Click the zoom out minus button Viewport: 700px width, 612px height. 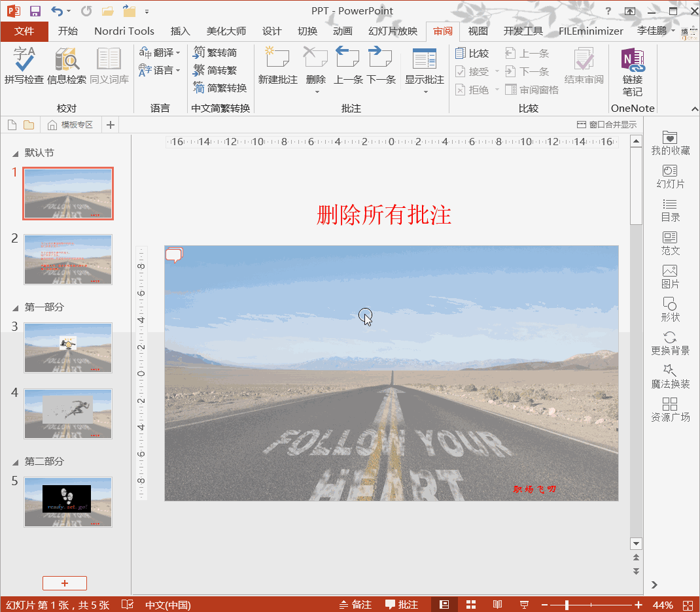tap(545, 605)
